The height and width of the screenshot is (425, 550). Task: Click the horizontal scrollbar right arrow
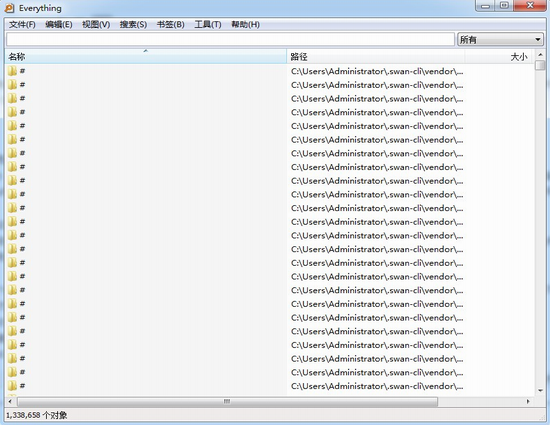(x=528, y=401)
